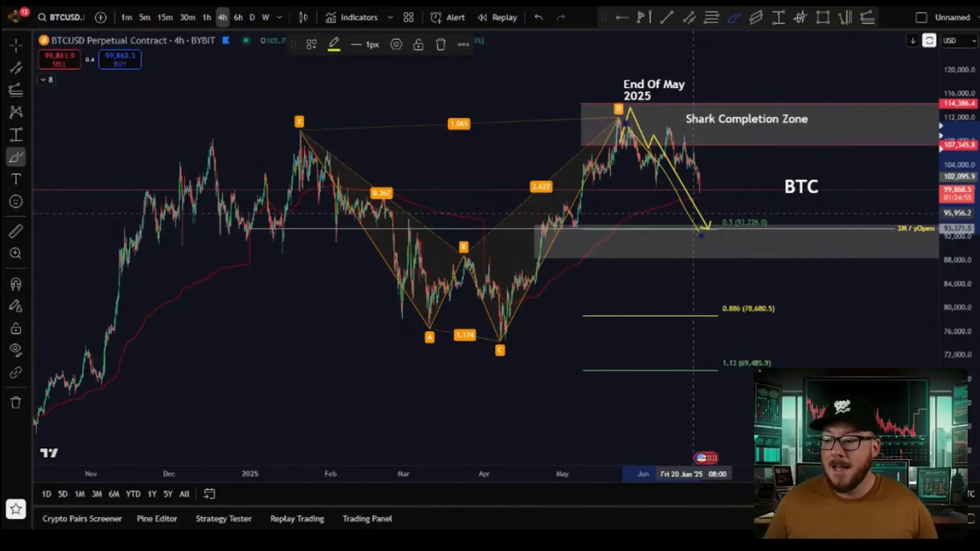Toggle auto-scale button beside USD
Viewport: 980px width, 551px height.
[929, 41]
